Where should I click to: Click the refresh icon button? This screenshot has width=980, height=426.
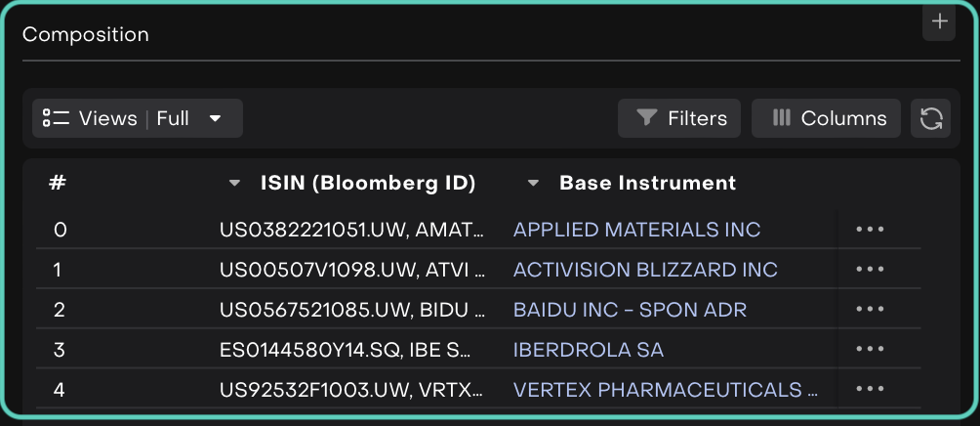931,118
